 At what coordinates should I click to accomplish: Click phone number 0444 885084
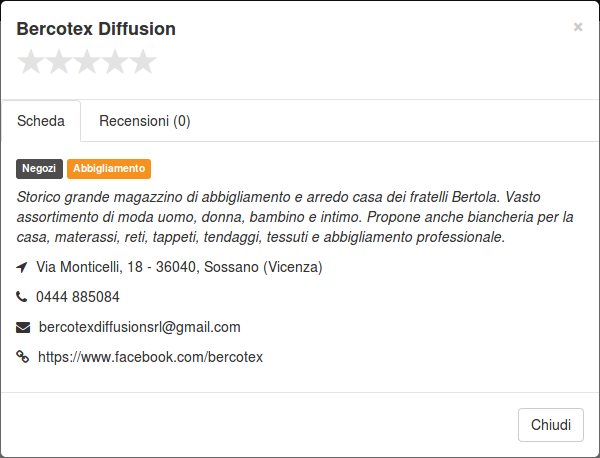[78, 297]
